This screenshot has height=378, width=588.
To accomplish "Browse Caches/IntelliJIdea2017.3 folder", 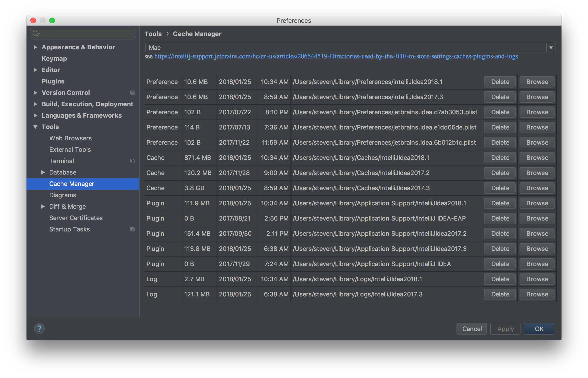I will click(537, 188).
